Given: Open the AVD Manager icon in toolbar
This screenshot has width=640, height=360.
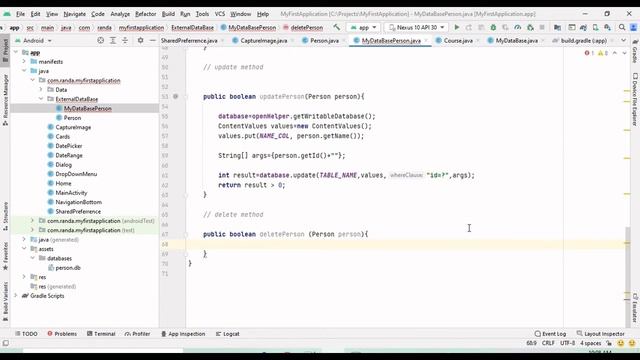Looking at the screenshot, I should 596,27.
